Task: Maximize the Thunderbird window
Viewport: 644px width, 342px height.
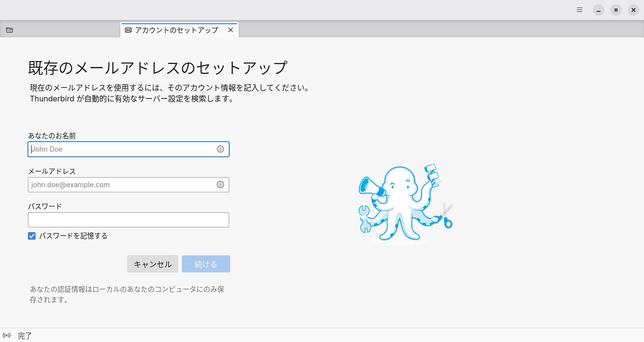Action: point(616,9)
